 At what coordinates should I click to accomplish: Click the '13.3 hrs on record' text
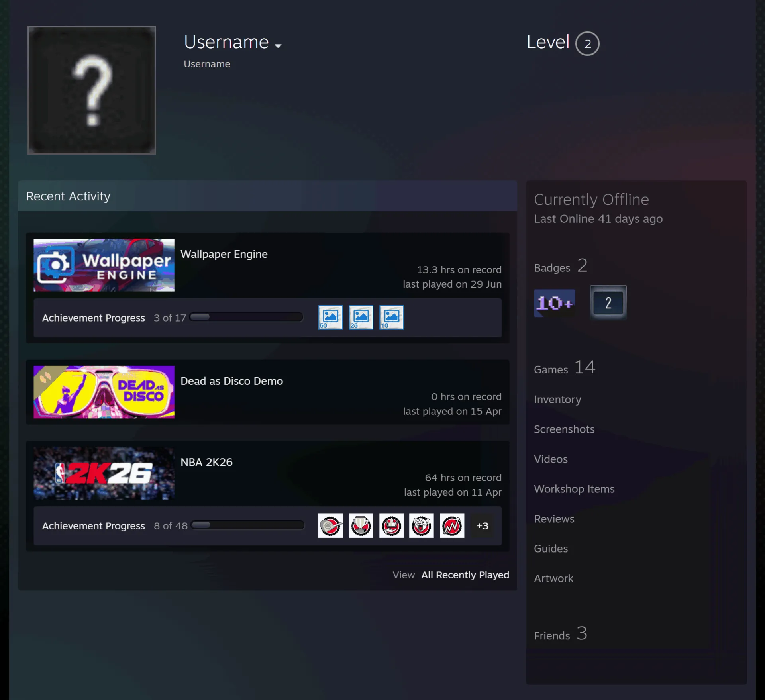tap(459, 270)
